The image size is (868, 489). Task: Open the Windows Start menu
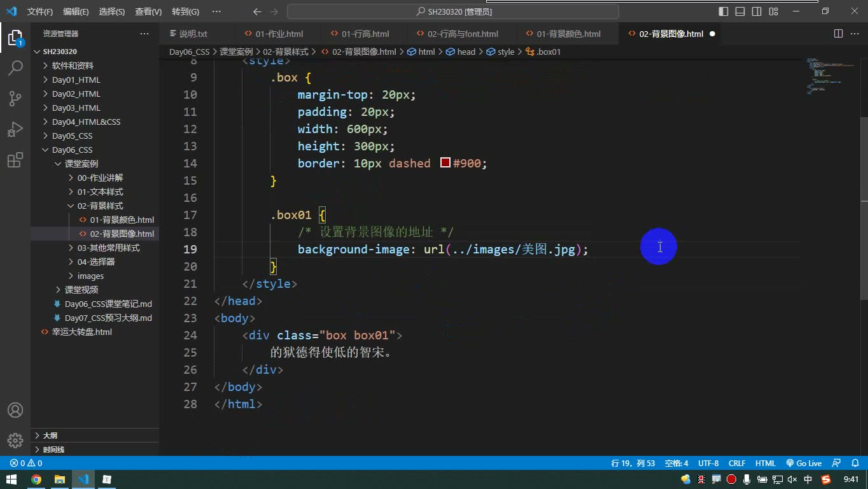click(11, 479)
